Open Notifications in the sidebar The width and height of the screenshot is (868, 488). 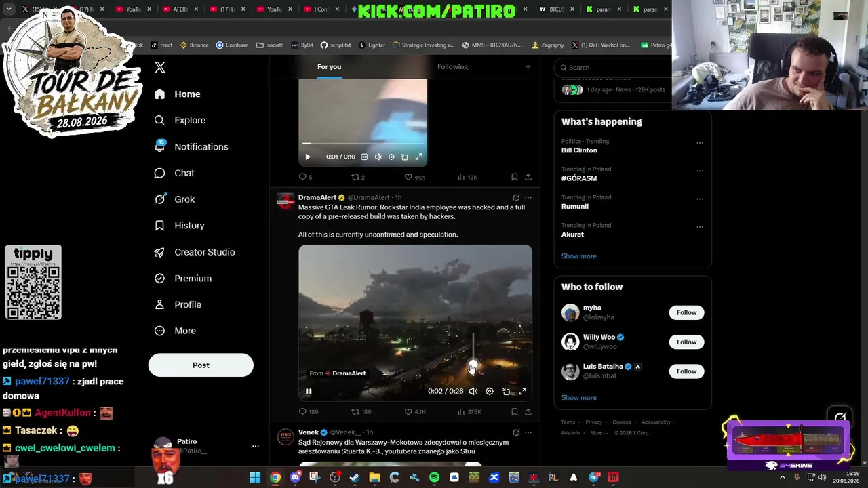click(191, 146)
